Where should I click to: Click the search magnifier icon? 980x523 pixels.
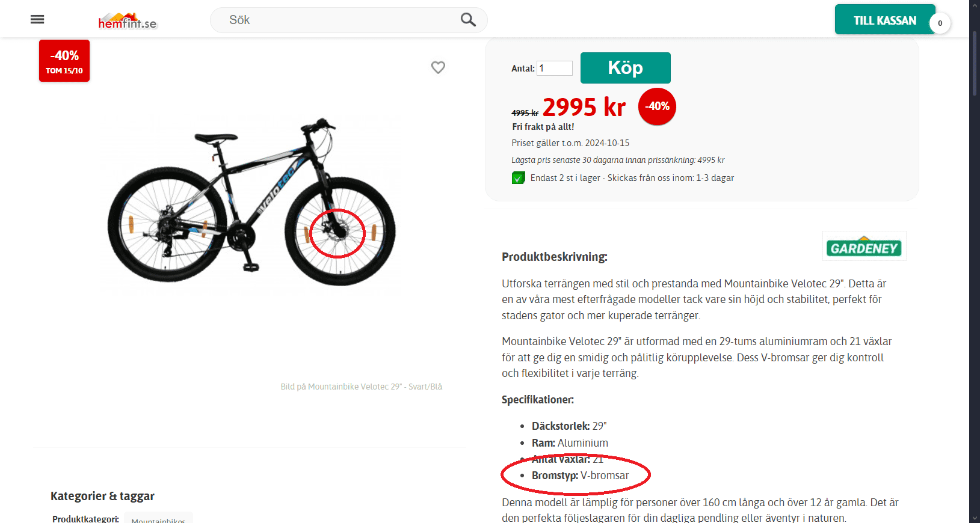tap(468, 20)
